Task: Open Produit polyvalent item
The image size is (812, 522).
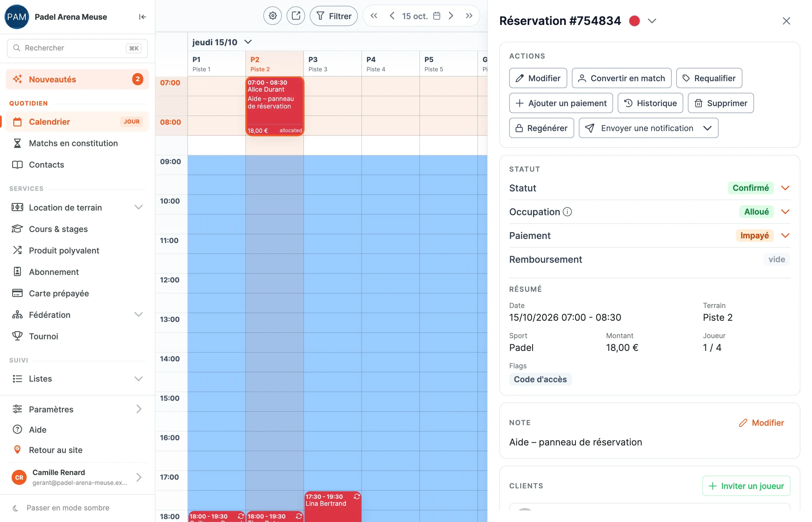Action: coord(77,250)
